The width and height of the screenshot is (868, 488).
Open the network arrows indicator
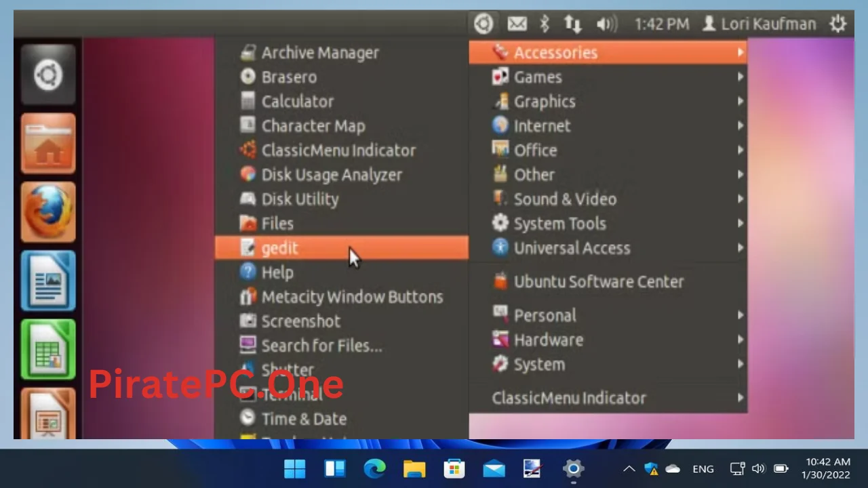(x=572, y=24)
